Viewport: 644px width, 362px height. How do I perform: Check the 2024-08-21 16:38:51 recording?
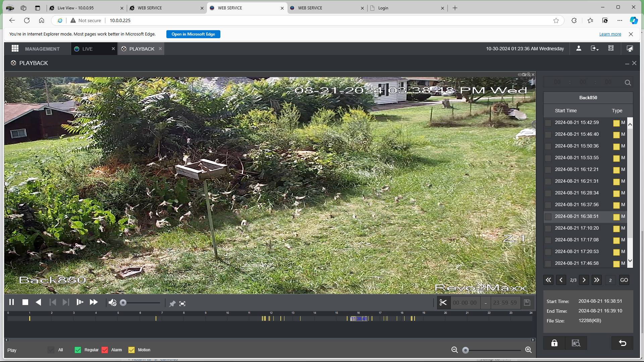(548, 217)
